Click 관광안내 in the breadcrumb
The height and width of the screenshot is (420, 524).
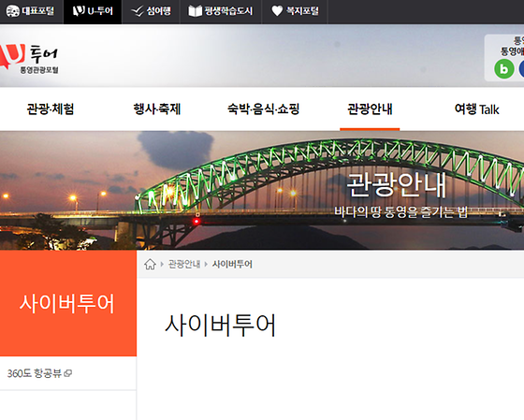[184, 265]
